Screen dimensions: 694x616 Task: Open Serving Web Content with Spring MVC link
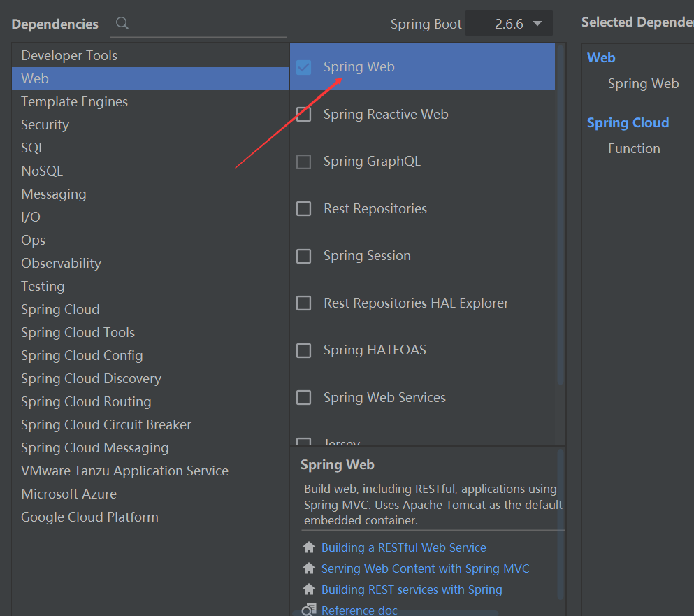pos(426,568)
